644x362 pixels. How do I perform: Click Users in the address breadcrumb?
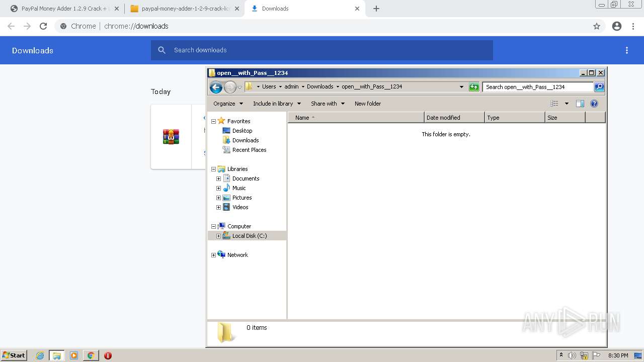(x=269, y=86)
